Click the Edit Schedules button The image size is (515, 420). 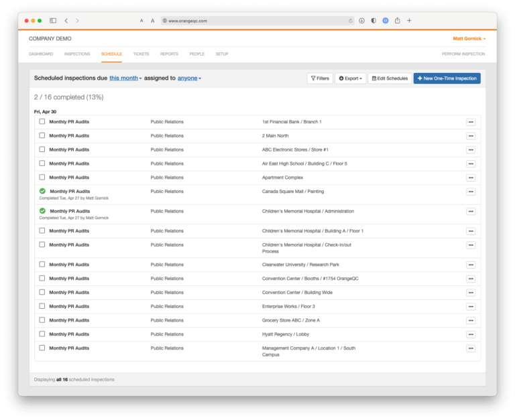coord(390,78)
